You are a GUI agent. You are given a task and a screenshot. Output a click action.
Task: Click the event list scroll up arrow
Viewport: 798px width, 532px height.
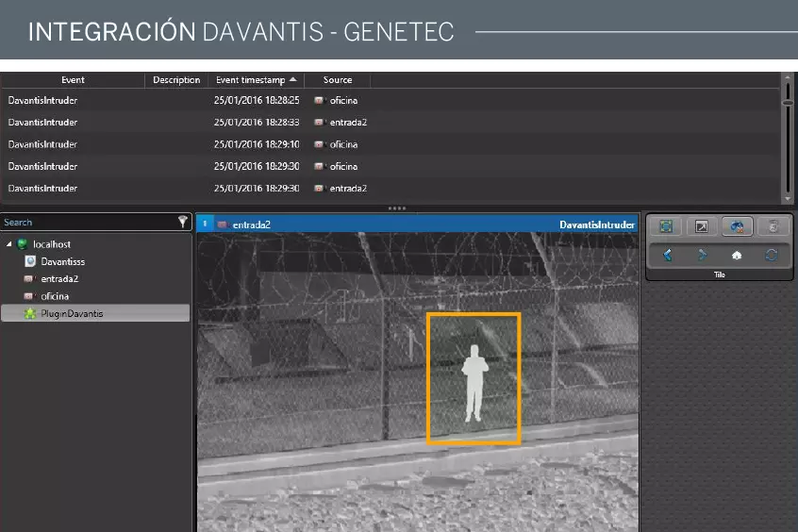(788, 77)
